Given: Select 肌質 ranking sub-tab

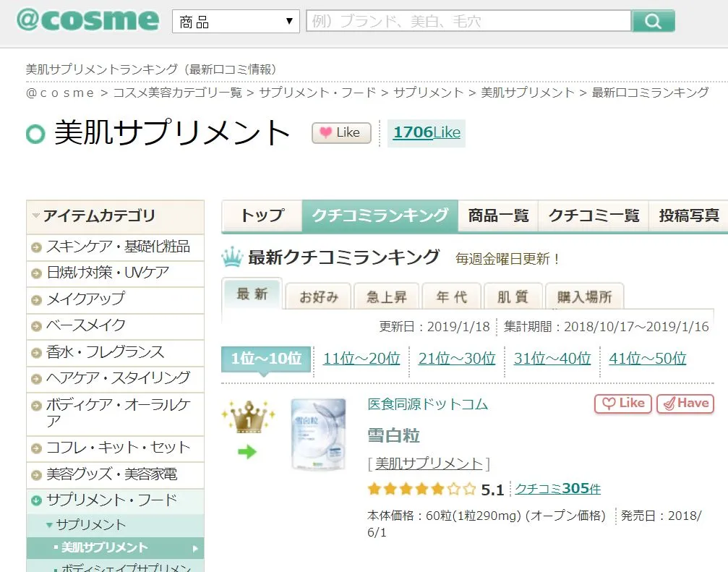Looking at the screenshot, I should [x=513, y=296].
